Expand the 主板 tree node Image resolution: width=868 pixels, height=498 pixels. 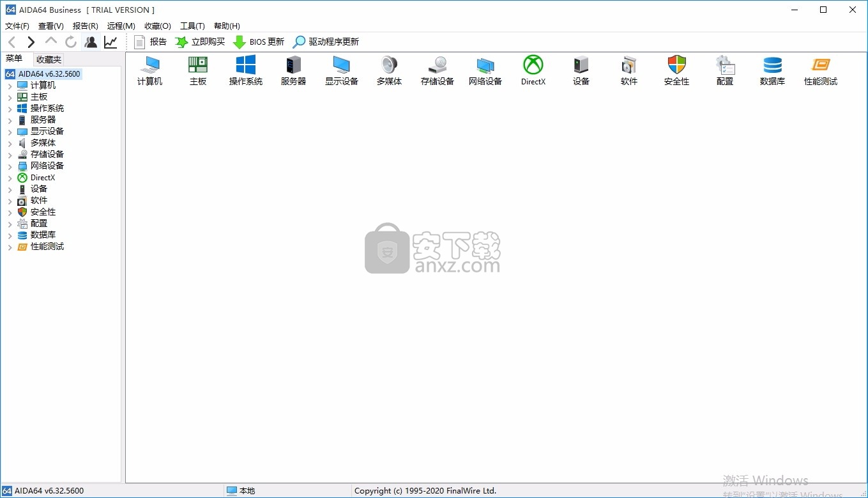(x=10, y=97)
